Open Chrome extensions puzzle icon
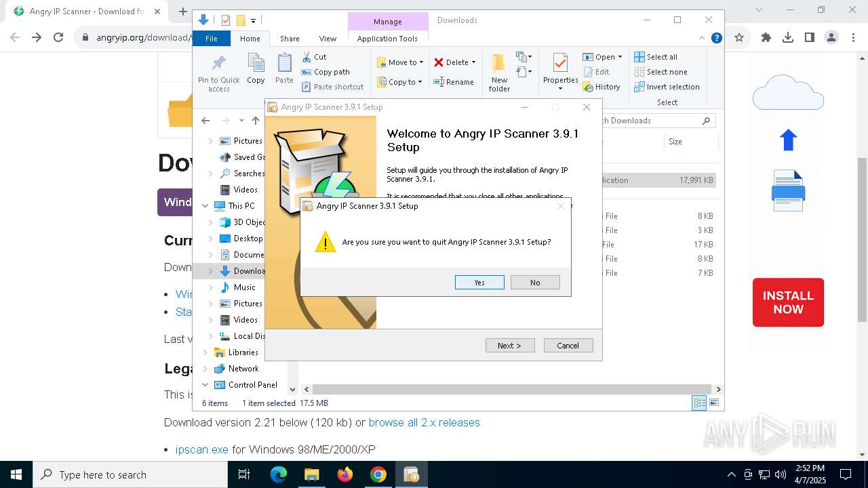 coord(766,37)
